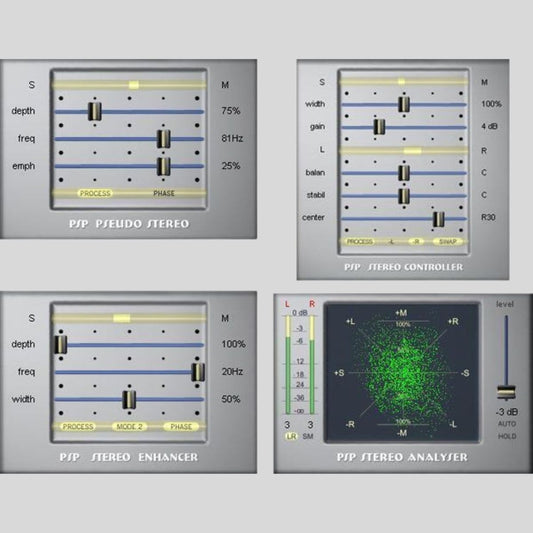This screenshot has width=533, height=533.
Task: Toggle PROCESS in Stereo Controller plugin
Action: pos(360,242)
